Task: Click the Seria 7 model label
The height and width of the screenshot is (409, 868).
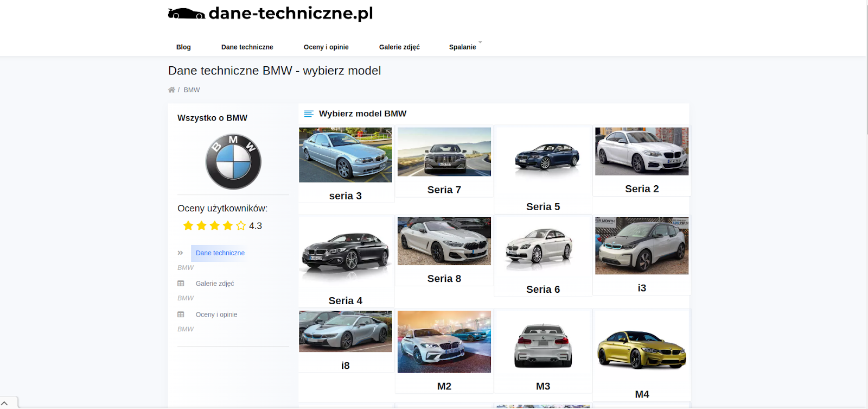Action: (444, 190)
